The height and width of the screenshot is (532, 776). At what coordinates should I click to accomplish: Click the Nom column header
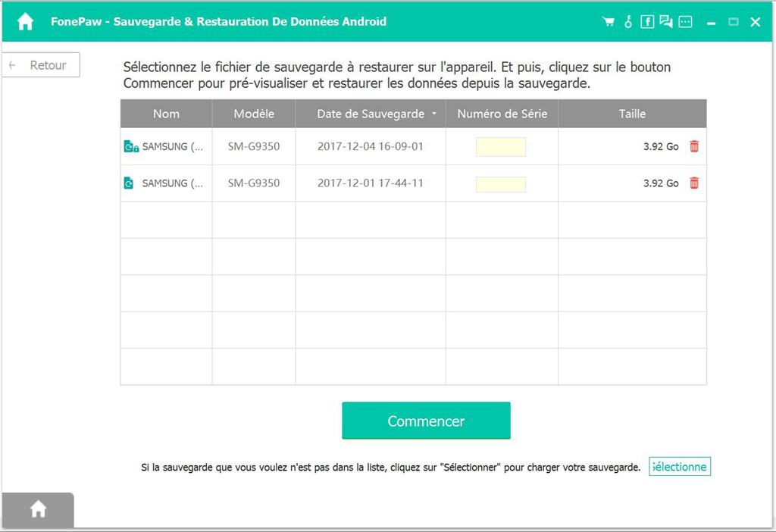coord(166,114)
